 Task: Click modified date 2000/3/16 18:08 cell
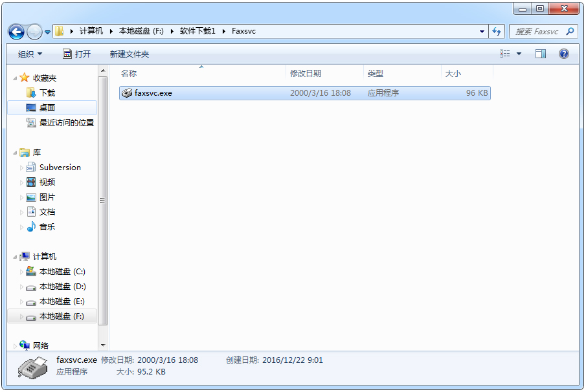coord(321,93)
